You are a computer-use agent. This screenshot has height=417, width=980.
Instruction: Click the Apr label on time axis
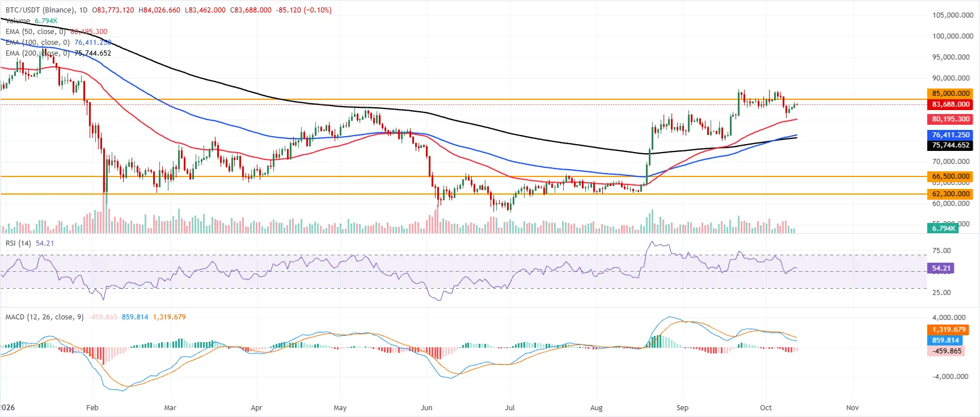click(256, 408)
